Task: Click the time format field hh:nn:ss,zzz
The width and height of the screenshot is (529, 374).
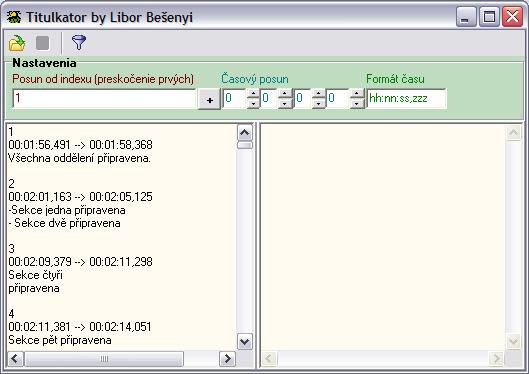Action: click(407, 98)
